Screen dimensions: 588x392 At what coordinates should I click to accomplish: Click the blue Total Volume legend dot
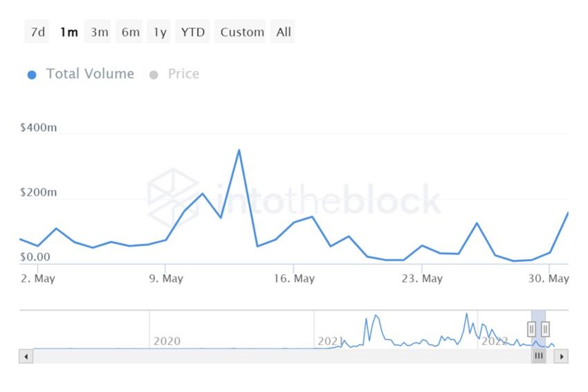pos(32,75)
